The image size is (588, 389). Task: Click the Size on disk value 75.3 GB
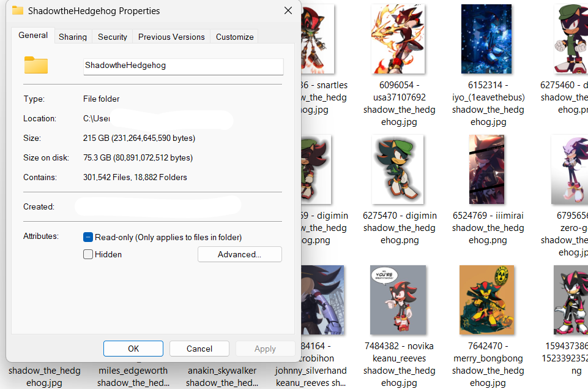tap(138, 157)
